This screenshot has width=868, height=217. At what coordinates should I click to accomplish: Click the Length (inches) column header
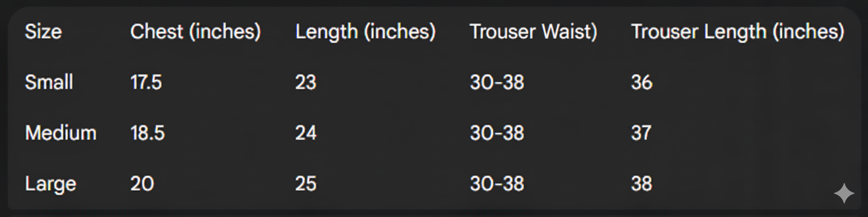coord(365,32)
